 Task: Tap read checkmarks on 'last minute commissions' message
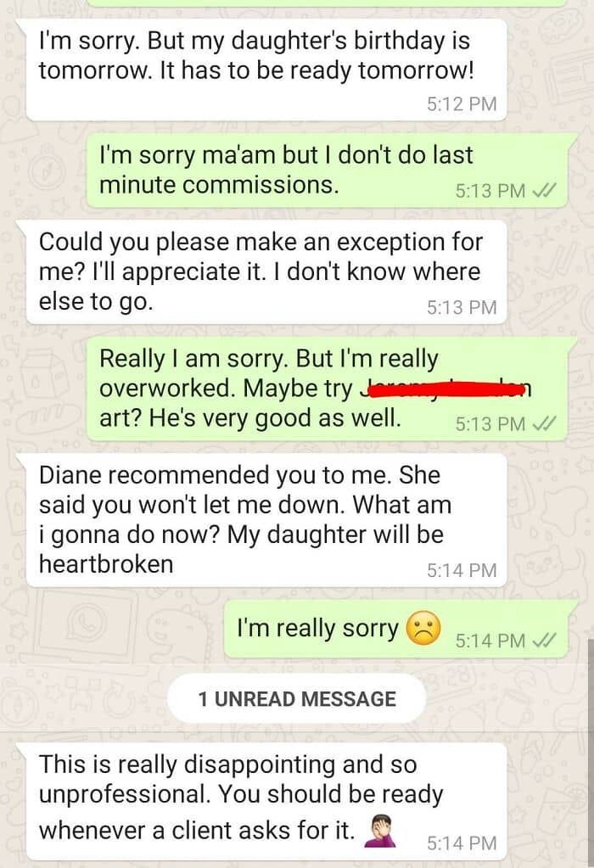tap(543, 190)
